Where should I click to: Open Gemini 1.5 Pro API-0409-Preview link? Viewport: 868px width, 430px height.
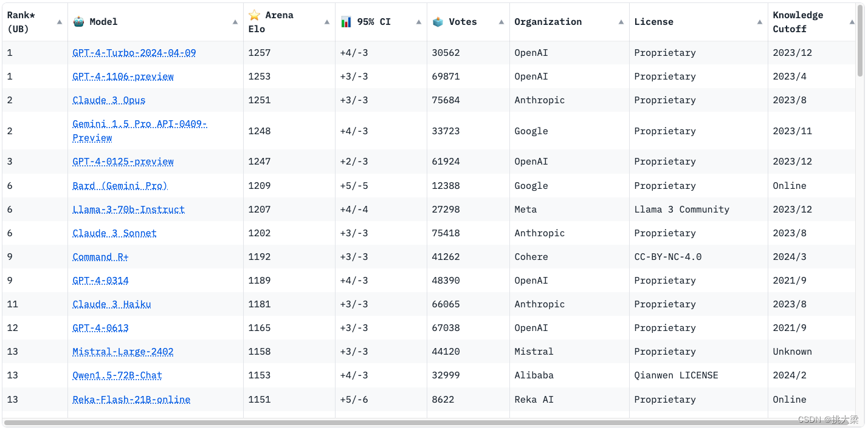tap(140, 131)
